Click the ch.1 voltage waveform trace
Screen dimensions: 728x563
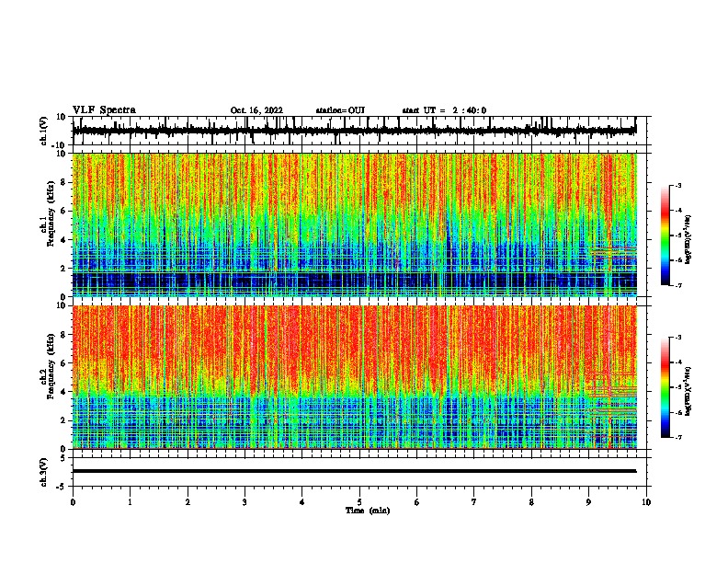pos(354,131)
